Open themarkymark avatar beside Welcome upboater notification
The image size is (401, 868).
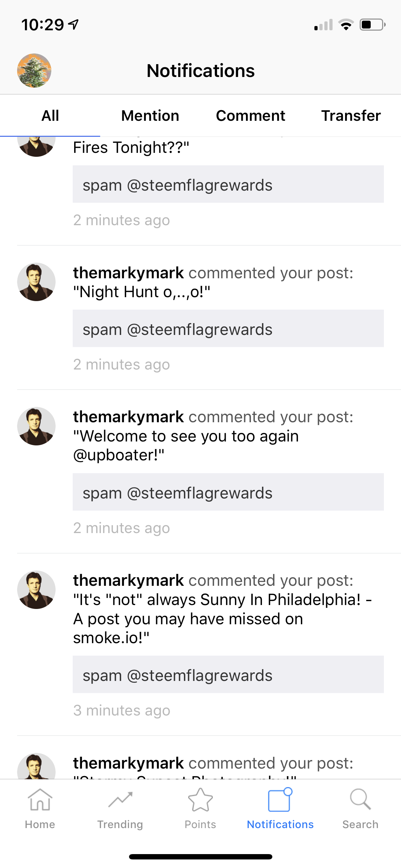click(36, 426)
